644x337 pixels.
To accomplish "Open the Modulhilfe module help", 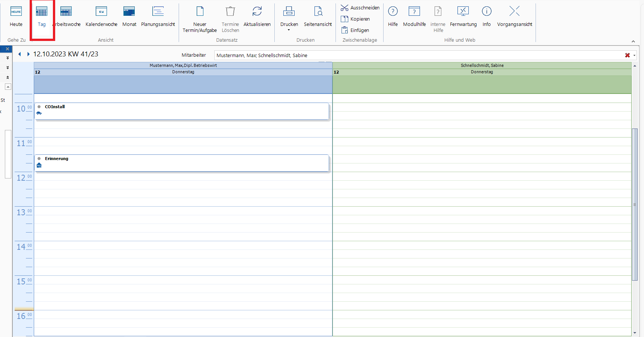I will click(414, 17).
